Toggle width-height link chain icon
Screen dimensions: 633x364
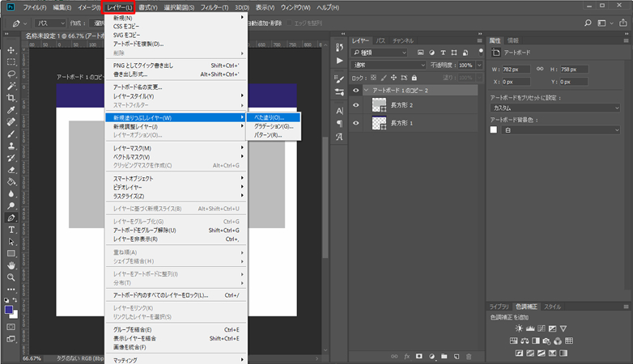point(540,69)
